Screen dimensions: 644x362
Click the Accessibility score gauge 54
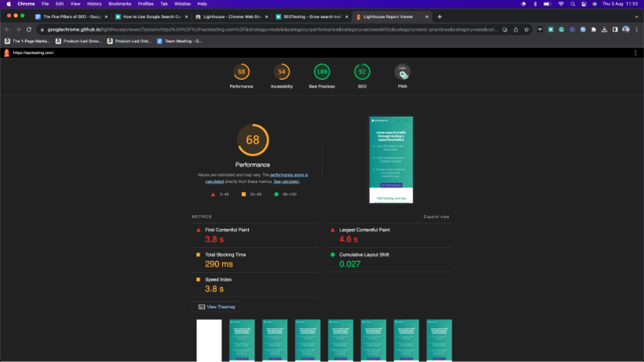282,72
